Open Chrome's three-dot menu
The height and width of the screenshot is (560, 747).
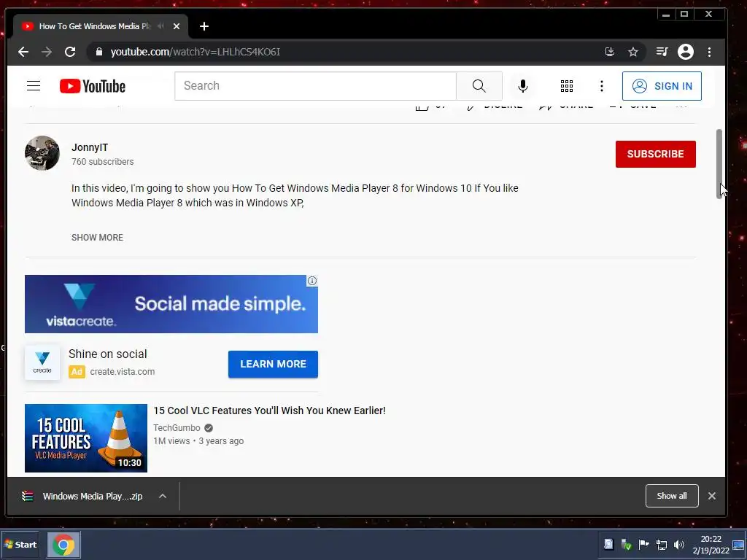[709, 52]
